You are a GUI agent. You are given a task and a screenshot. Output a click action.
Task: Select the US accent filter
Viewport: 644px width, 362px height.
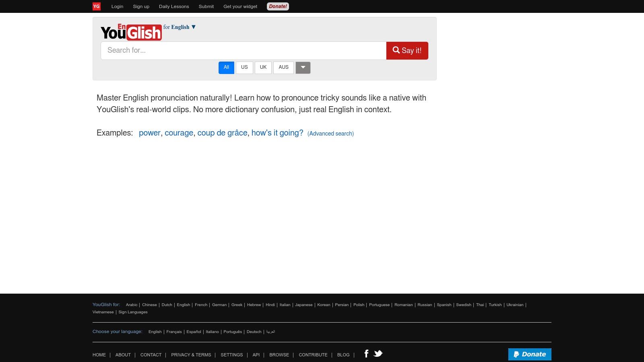pyautogui.click(x=244, y=67)
